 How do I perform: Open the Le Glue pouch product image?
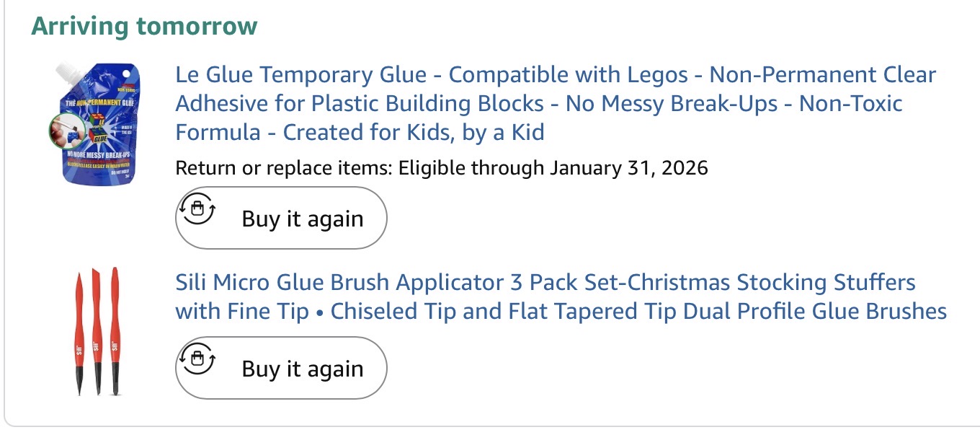(94, 123)
